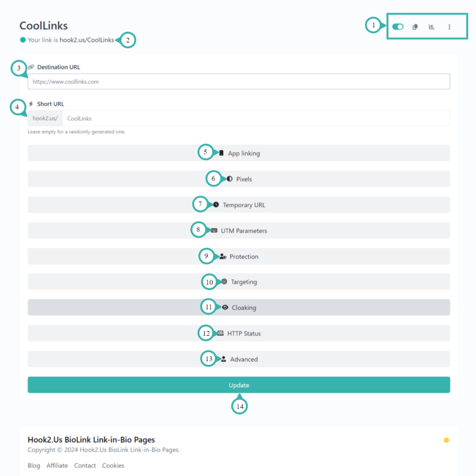Show the Targeting options section
This screenshot has width=476, height=476.
243,282
